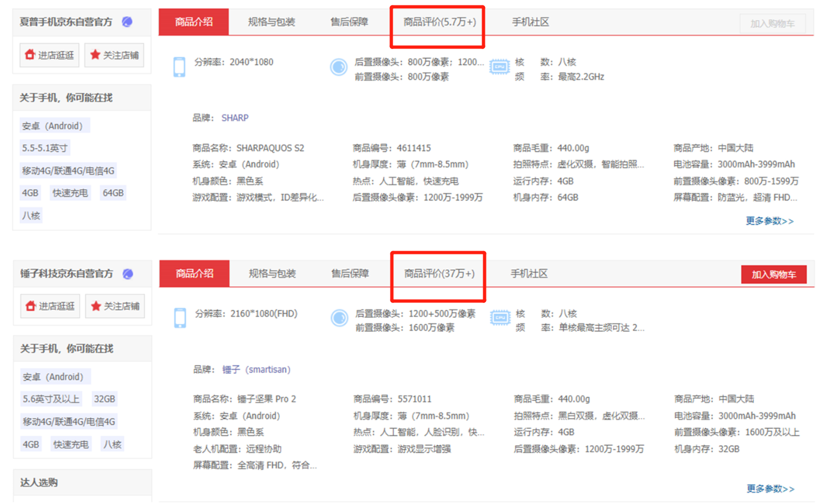Click the text 前置摄像头: 1600万像素
This screenshot has width=823, height=504.
tap(405, 327)
